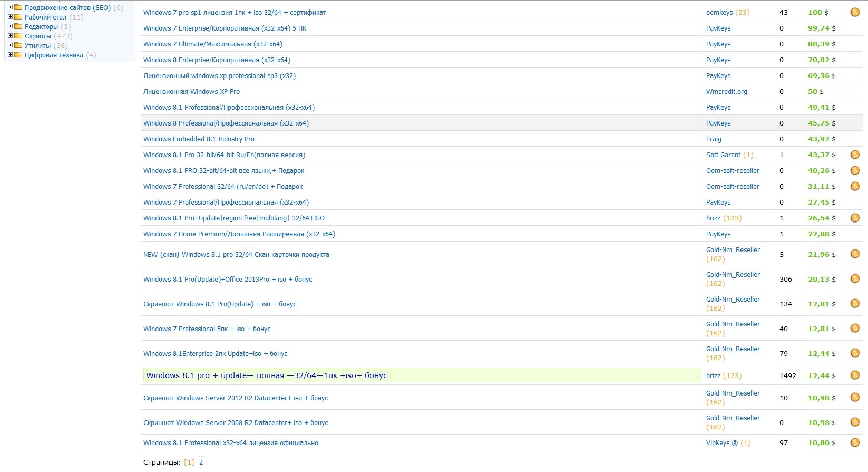
Task: Click the price 88,39 $
Action: tap(822, 44)
